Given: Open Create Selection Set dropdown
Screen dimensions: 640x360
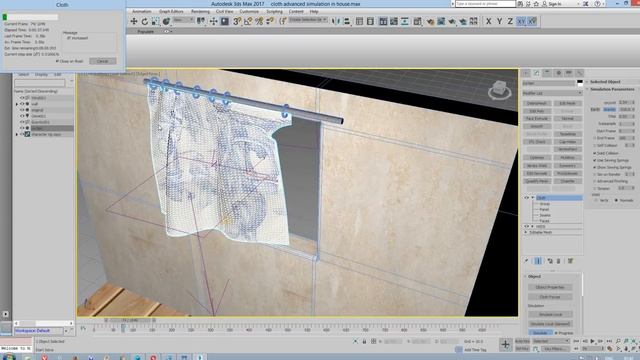Looking at the screenshot, I should 308,20.
